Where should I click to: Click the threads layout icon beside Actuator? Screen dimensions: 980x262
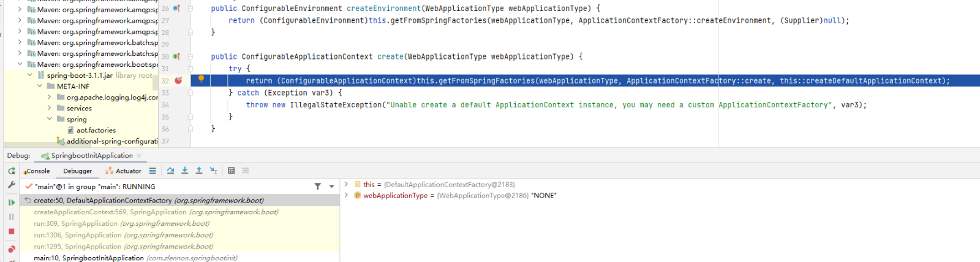153,171
